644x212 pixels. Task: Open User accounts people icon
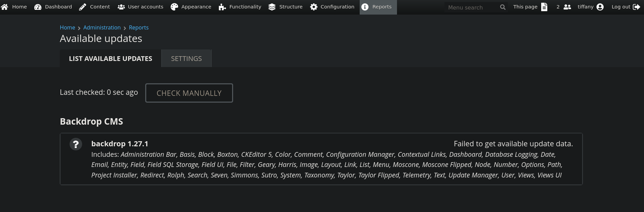pos(121,7)
